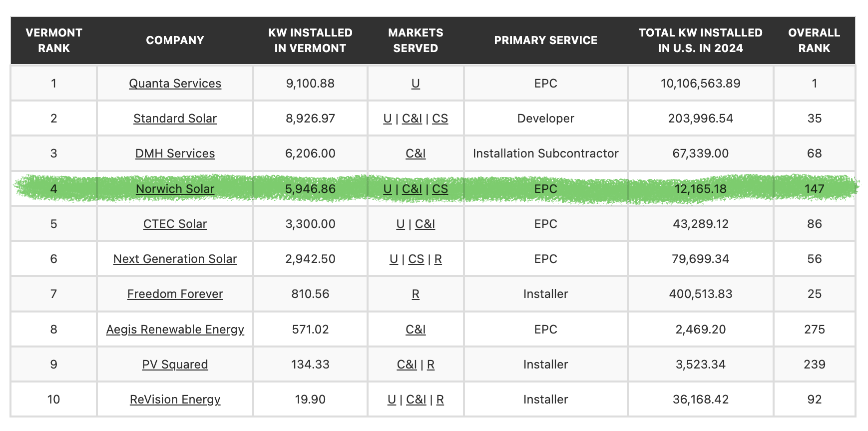
Task: Click the KW Installed in Vermont column header
Action: click(x=310, y=40)
